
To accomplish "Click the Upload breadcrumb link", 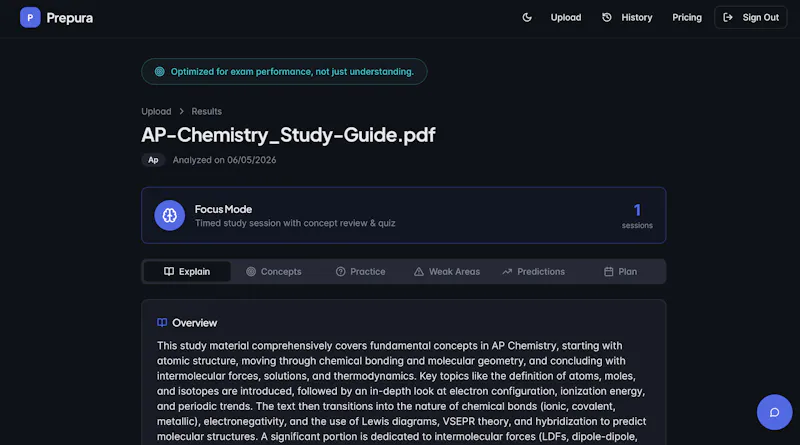I will click(x=156, y=111).
